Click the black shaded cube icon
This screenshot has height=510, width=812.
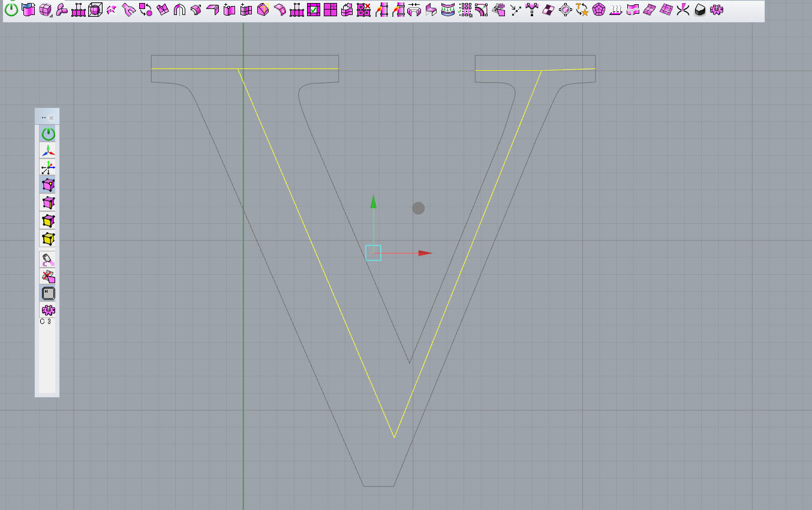tap(699, 10)
